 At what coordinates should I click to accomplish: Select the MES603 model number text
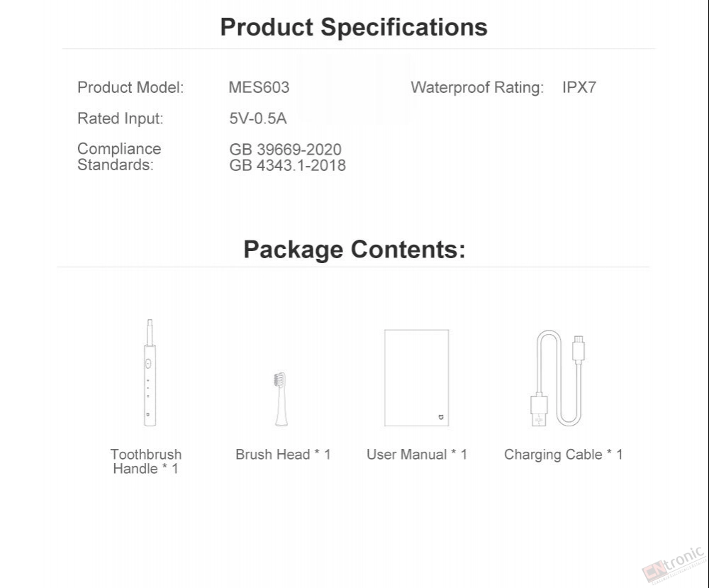click(x=259, y=87)
